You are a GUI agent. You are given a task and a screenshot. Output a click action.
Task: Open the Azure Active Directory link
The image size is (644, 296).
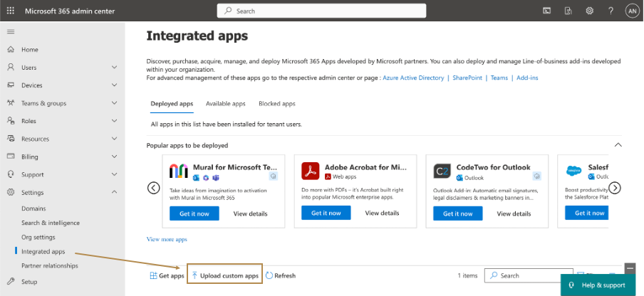point(413,78)
